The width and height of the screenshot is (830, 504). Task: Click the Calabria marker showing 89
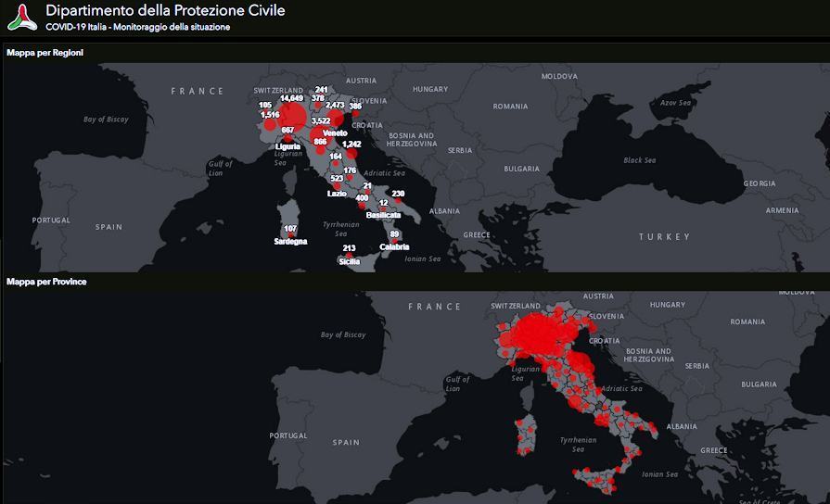tap(394, 241)
